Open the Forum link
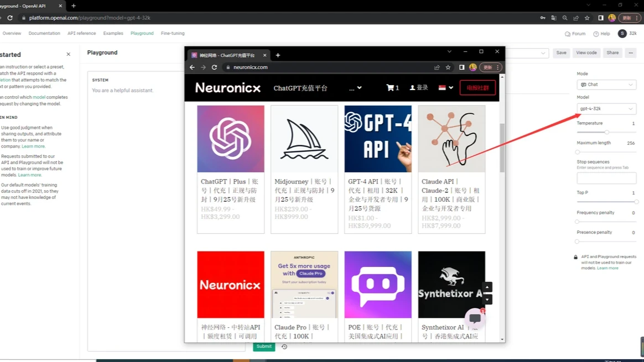Screen dimensions: 644x362 [x=575, y=34]
